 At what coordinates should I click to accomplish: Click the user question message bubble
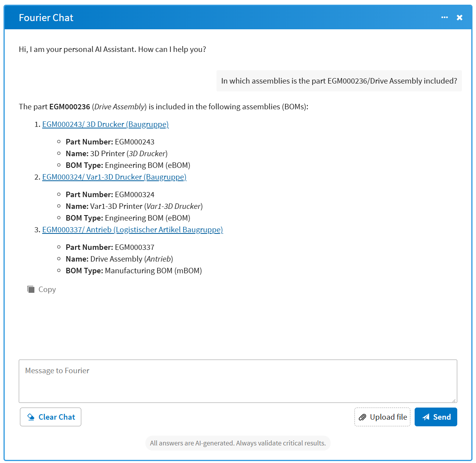(x=339, y=81)
